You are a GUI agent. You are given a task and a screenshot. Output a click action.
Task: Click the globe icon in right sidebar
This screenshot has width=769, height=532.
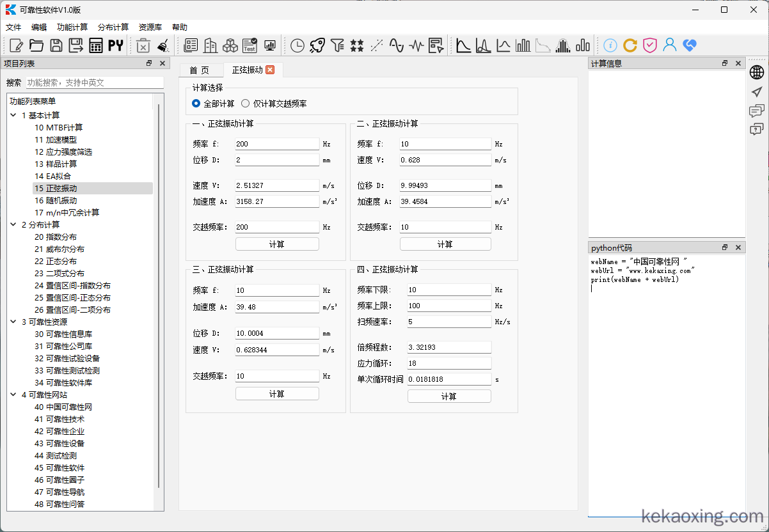point(757,72)
